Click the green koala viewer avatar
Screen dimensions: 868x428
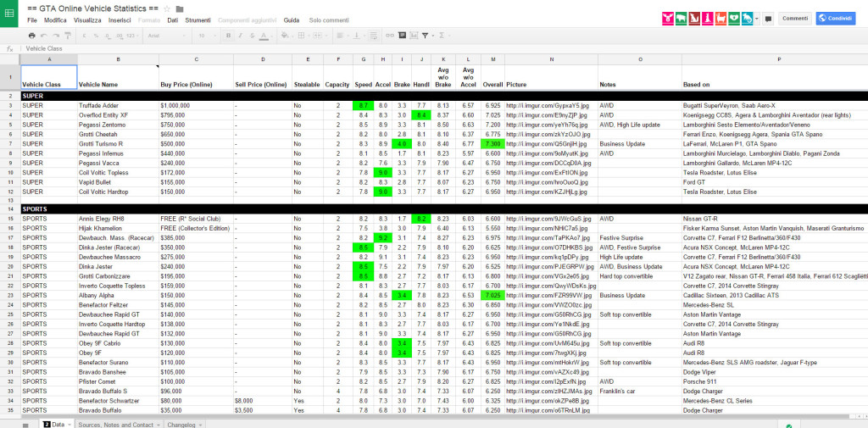[734, 19]
